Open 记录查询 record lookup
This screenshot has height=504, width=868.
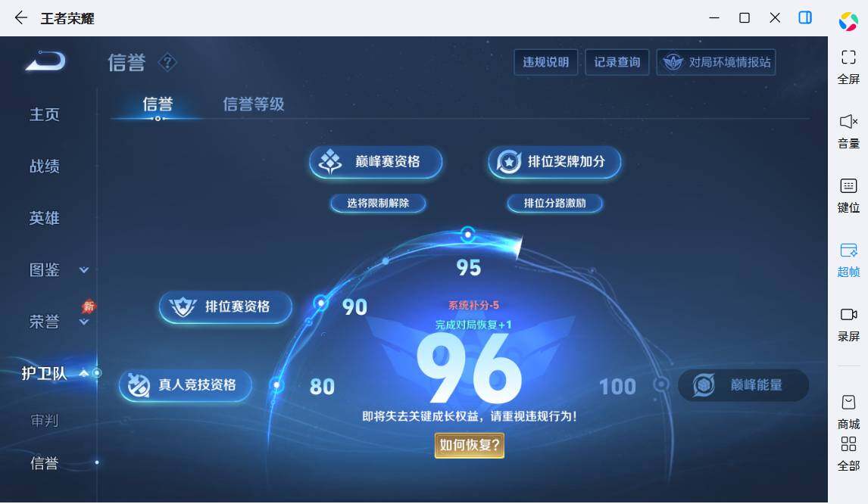pos(617,62)
